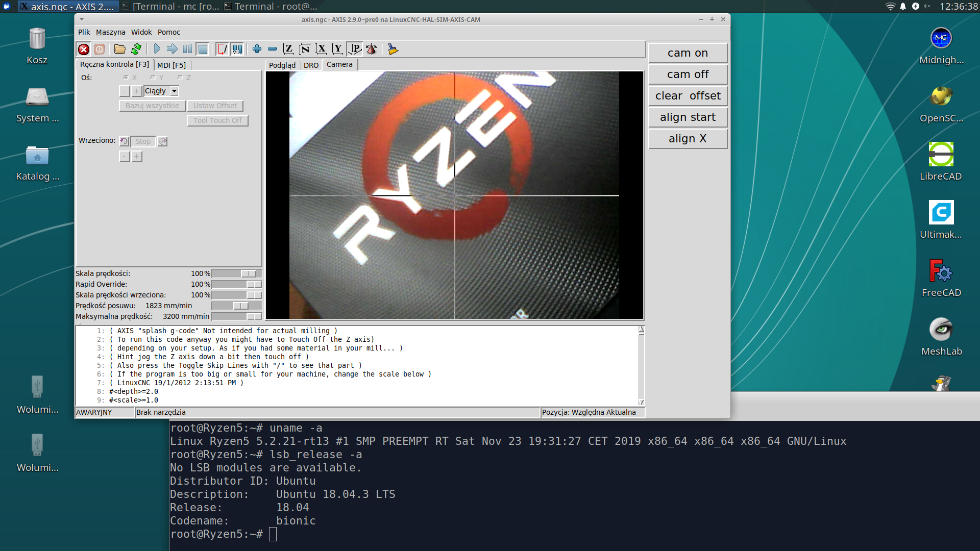Open MeshLab desktop icon
This screenshot has height=551, width=980.
[x=941, y=337]
